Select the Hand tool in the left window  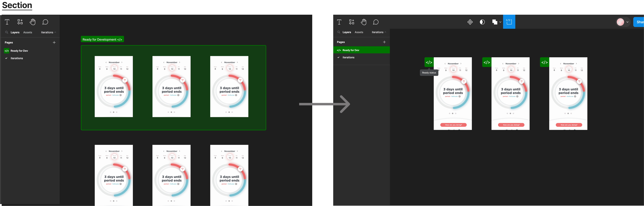click(x=32, y=22)
